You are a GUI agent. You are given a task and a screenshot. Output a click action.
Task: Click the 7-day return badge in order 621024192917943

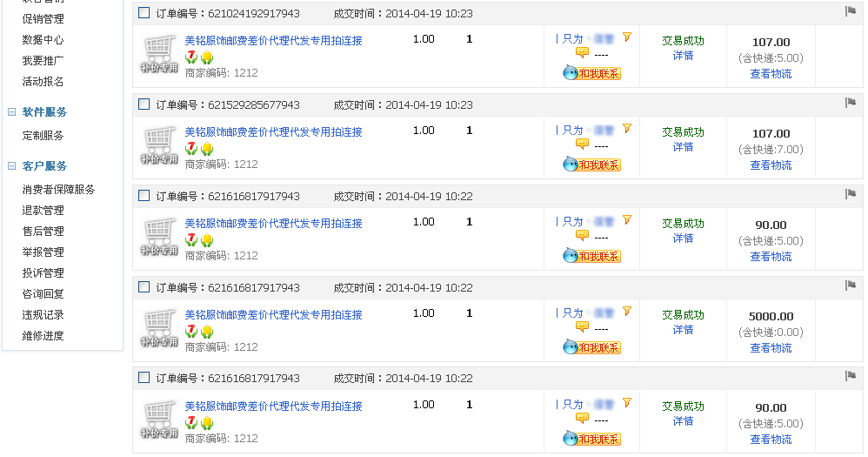191,57
